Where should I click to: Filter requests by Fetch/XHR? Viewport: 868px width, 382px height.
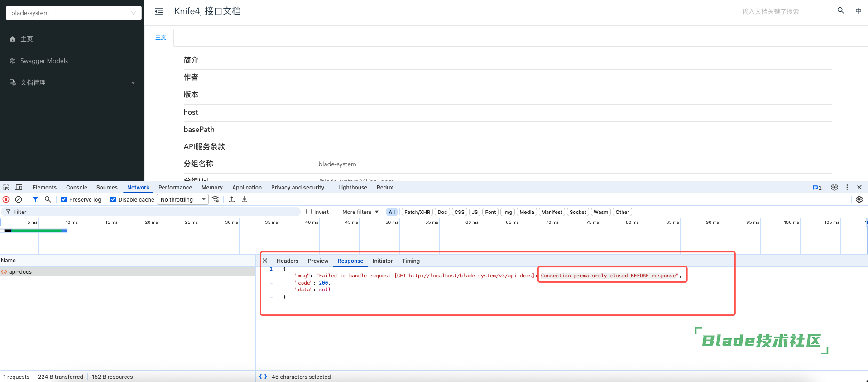417,212
